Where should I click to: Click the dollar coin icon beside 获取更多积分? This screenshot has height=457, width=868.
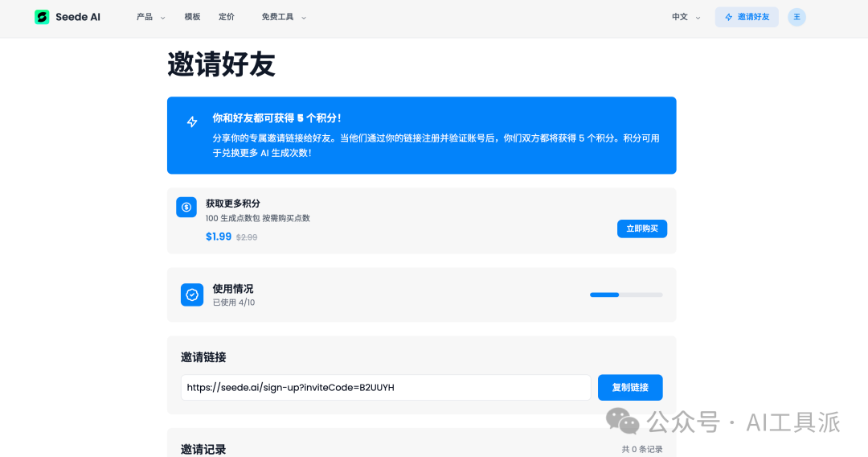[186, 207]
